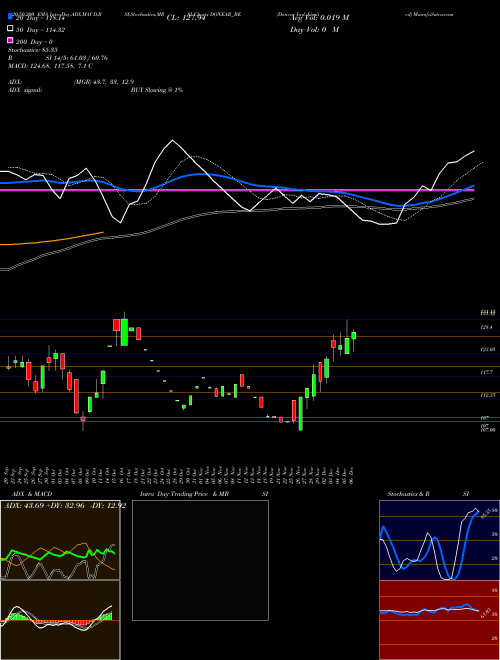This screenshot has height=660, width=500.
Task: Open the red RSI chart panel
Action: [439, 620]
